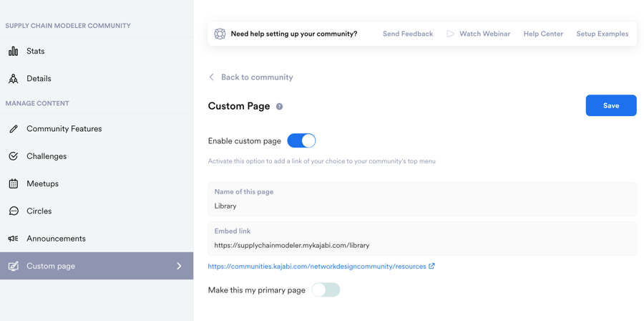Select Meetups in the sidebar
Screen dimensions: 644x321
pyautogui.click(x=42, y=183)
